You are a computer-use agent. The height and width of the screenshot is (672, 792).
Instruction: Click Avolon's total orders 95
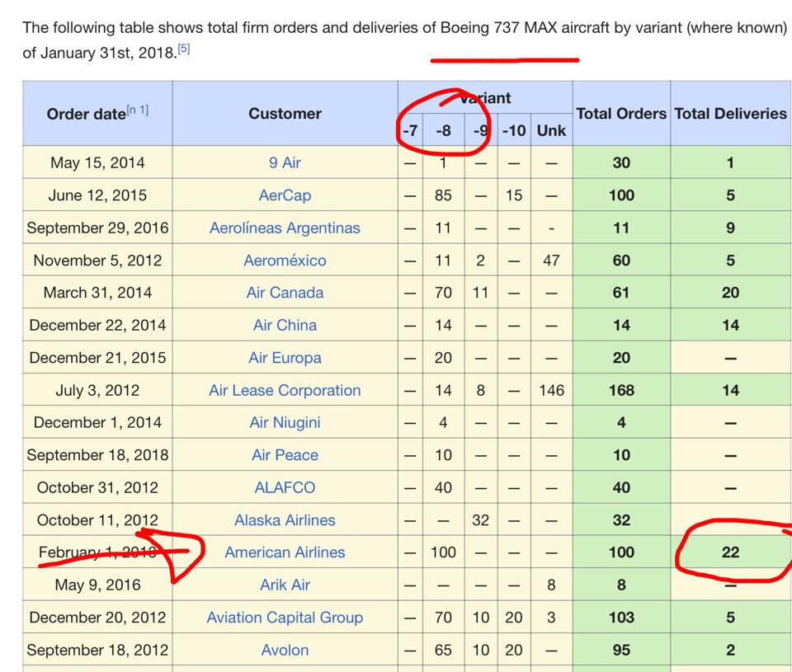click(621, 650)
